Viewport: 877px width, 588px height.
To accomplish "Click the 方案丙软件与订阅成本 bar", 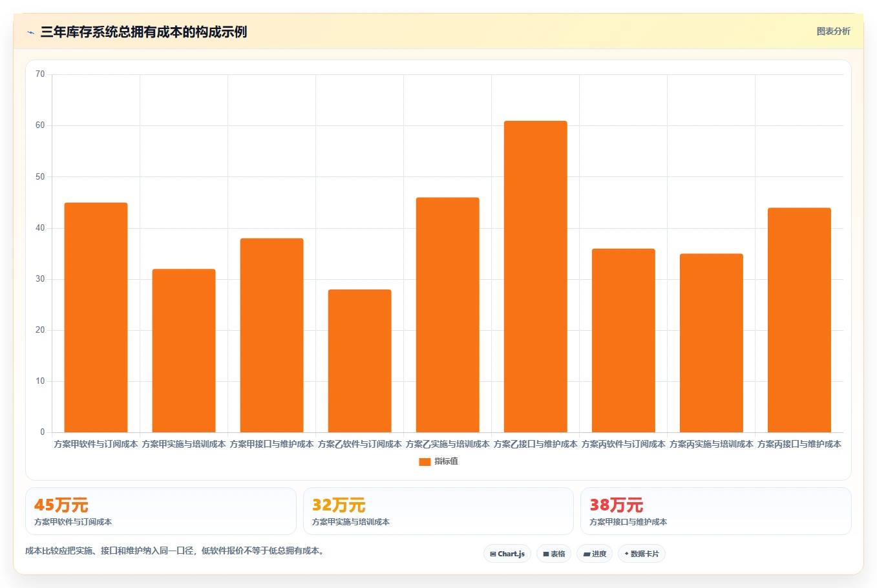I will (623, 341).
